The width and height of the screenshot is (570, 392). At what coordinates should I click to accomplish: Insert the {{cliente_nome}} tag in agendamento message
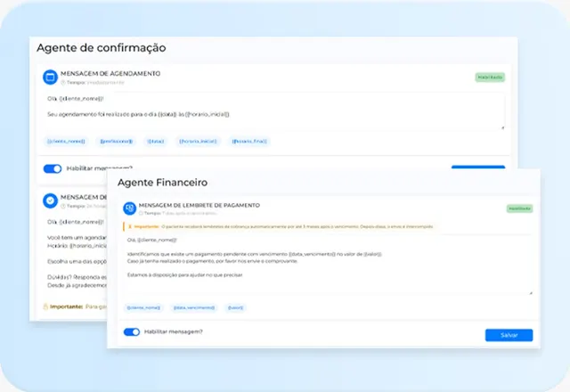(x=66, y=141)
